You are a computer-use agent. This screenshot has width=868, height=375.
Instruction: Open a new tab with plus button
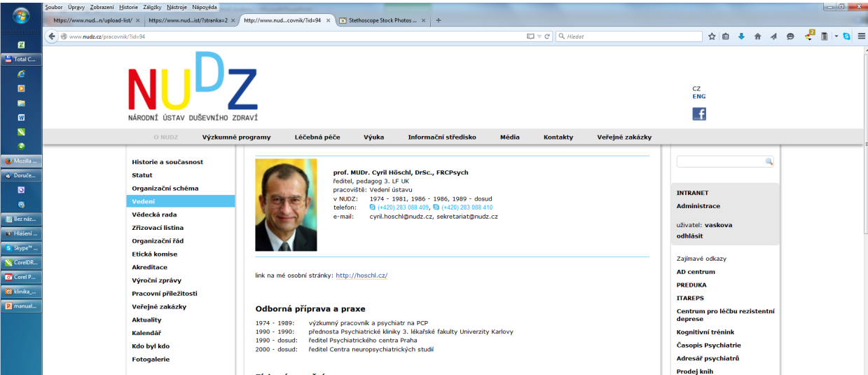click(x=439, y=20)
